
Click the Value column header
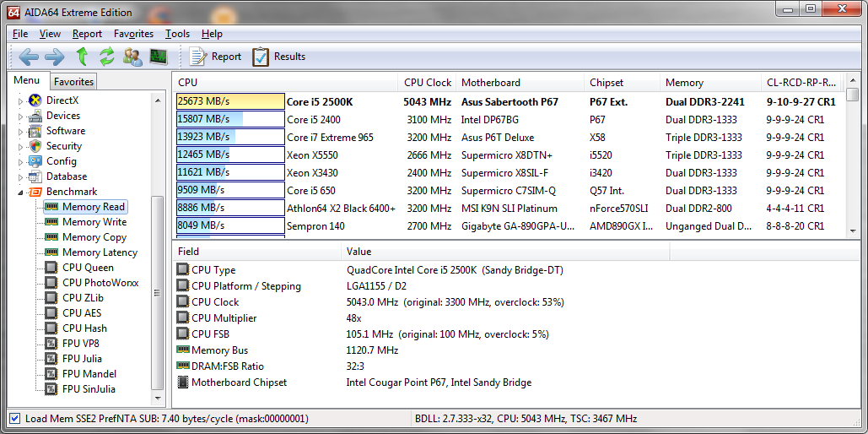click(x=505, y=252)
